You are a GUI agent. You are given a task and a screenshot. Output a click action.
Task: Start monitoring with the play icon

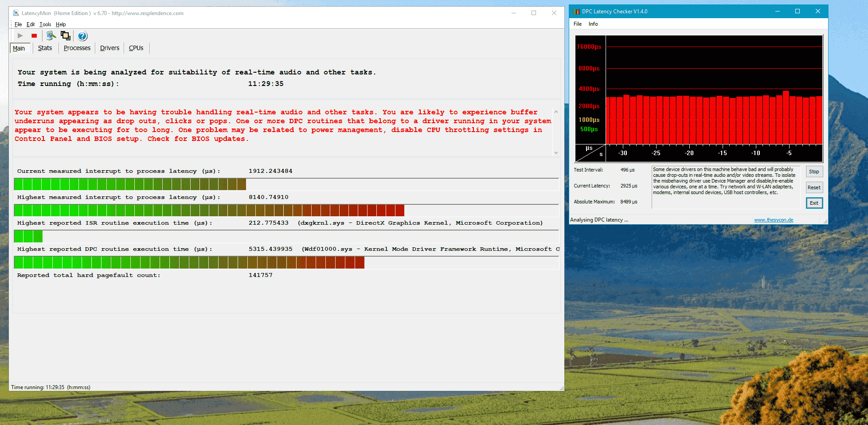[x=20, y=36]
